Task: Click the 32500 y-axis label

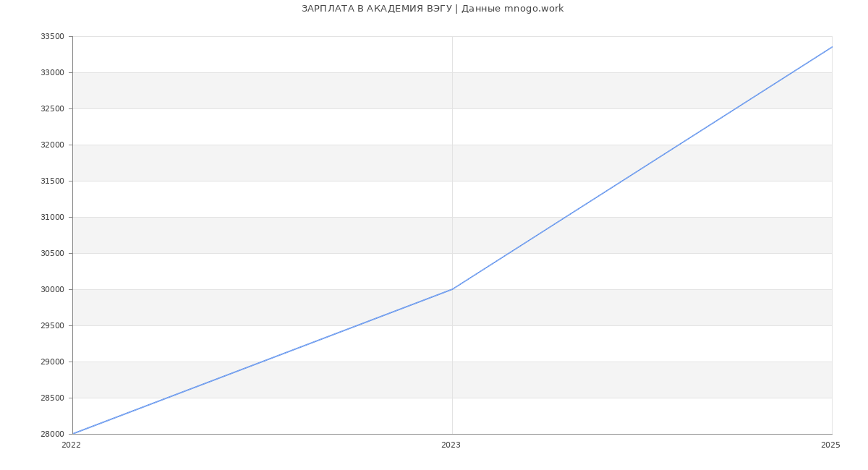Action: pyautogui.click(x=52, y=109)
